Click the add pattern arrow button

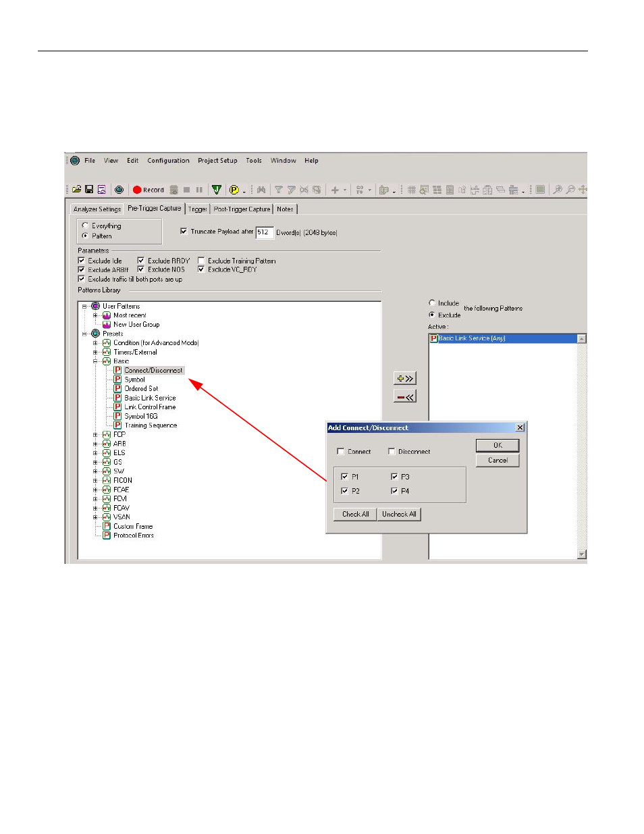(x=405, y=378)
